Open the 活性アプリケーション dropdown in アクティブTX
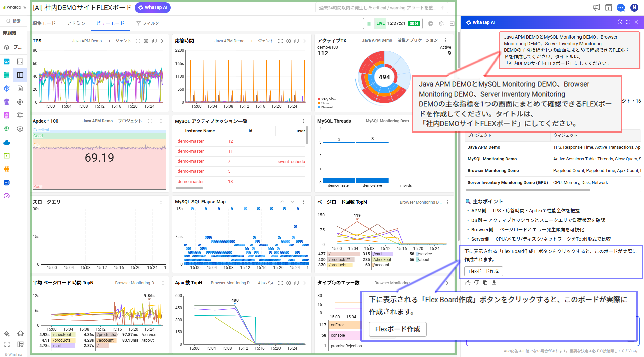Image resolution: width=644 pixels, height=357 pixels. [418, 40]
